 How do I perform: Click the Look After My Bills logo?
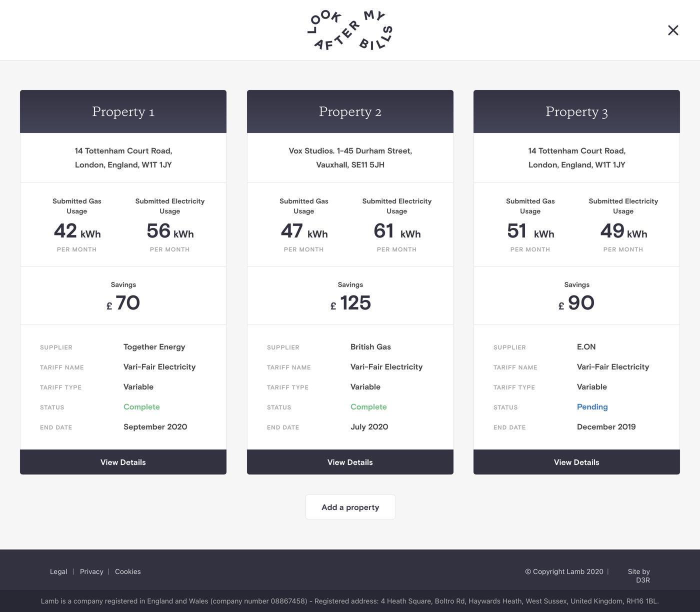(350, 30)
